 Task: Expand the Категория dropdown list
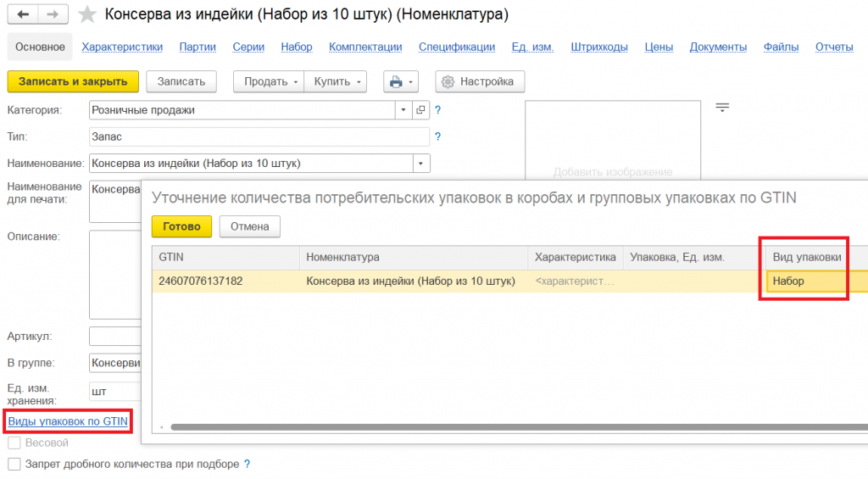(x=403, y=110)
